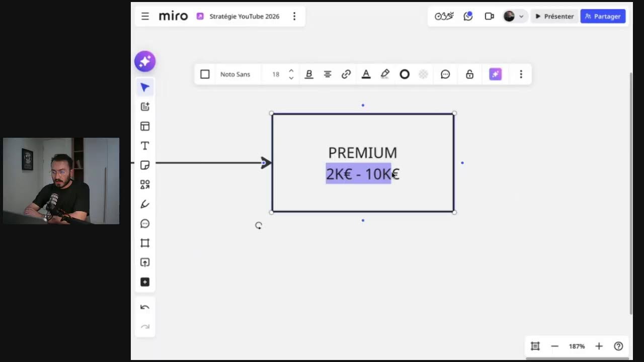Viewport: 644px width, 362px height.
Task: Zoom in with the plus button
Action: tap(599, 346)
